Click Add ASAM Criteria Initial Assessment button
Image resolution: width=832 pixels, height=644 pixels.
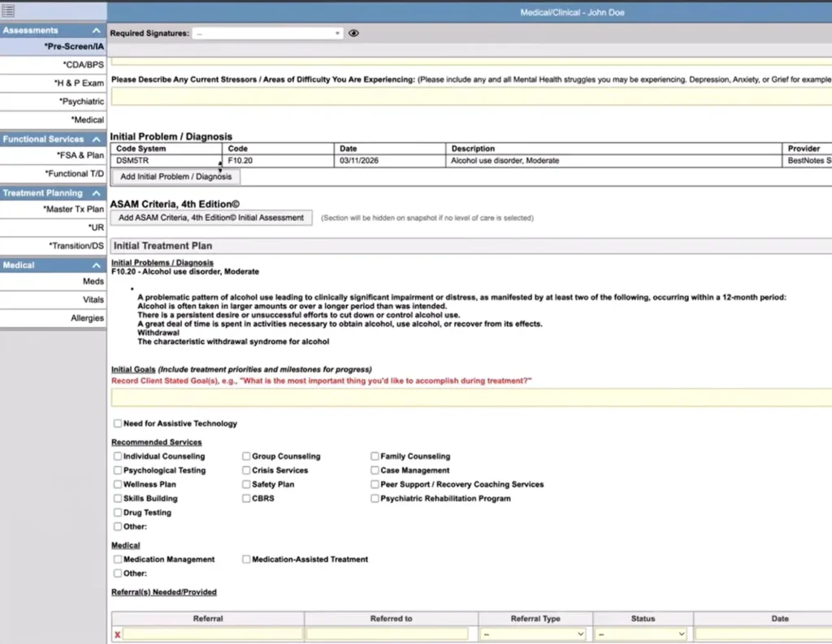pyautogui.click(x=211, y=218)
